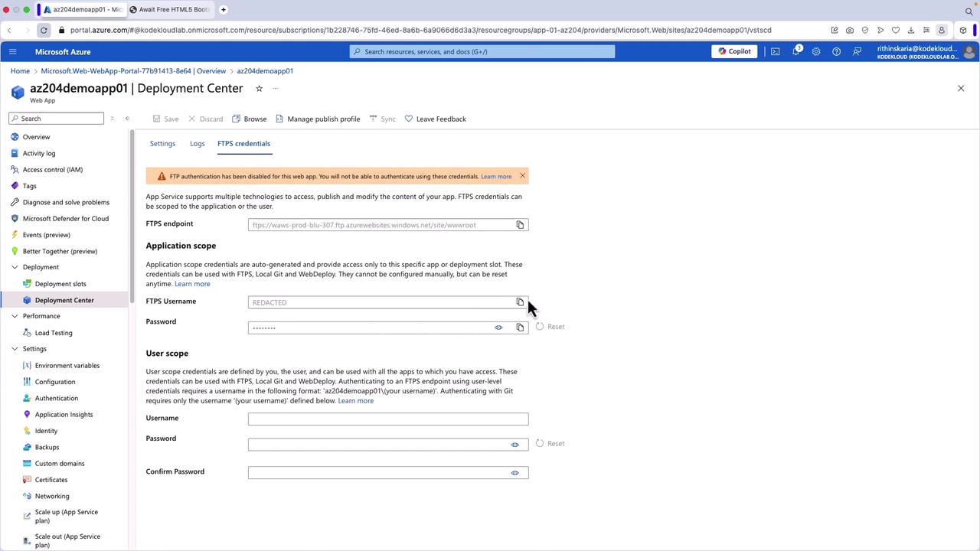Open a new browser tab
Viewport: 980px width, 551px height.
point(224,9)
